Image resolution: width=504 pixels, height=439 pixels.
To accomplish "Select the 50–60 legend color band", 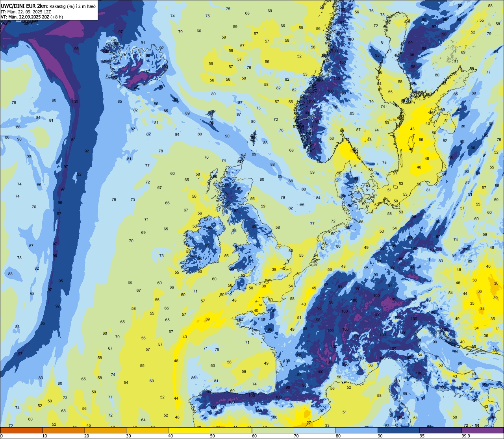I will 231,430.
